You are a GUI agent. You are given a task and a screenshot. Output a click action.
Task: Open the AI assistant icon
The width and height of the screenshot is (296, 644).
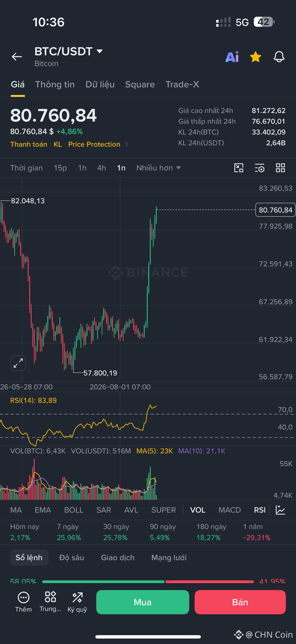pyautogui.click(x=232, y=57)
